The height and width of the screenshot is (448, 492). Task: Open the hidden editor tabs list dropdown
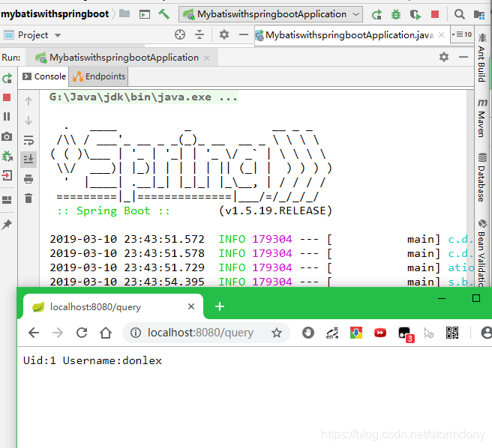pos(462,34)
